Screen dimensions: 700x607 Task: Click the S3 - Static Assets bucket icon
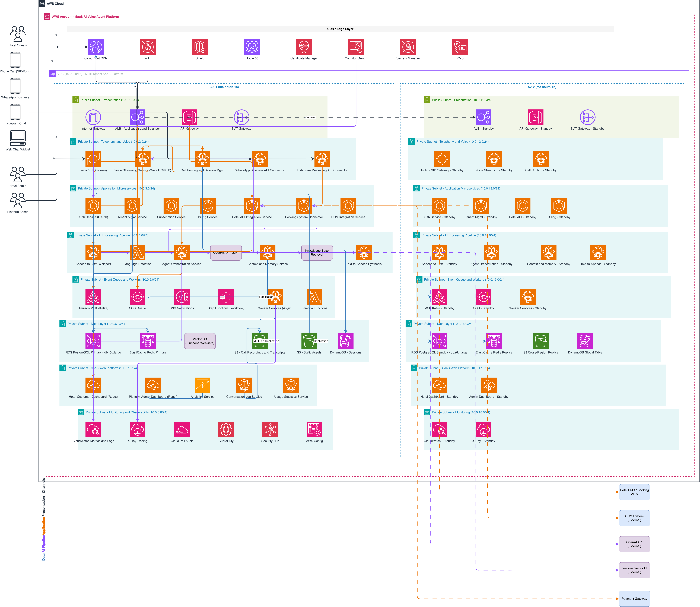(309, 341)
